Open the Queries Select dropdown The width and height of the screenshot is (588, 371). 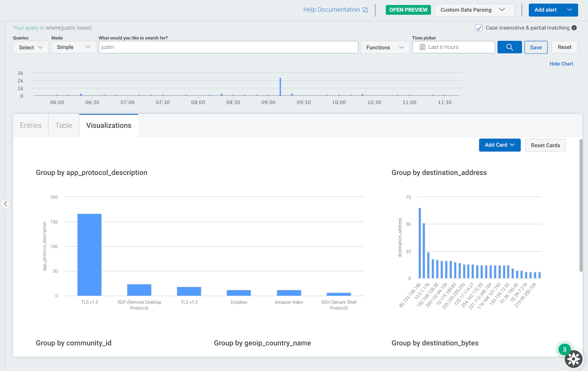click(31, 47)
